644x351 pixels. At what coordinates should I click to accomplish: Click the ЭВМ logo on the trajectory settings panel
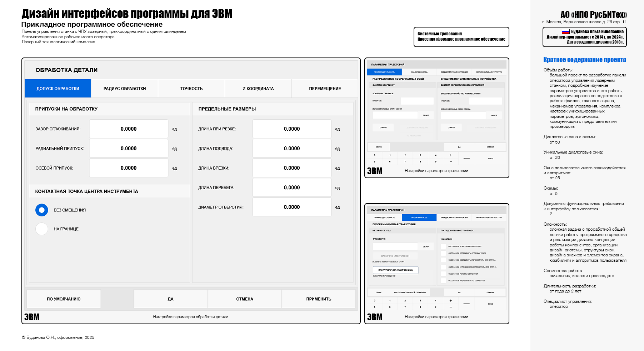374,171
